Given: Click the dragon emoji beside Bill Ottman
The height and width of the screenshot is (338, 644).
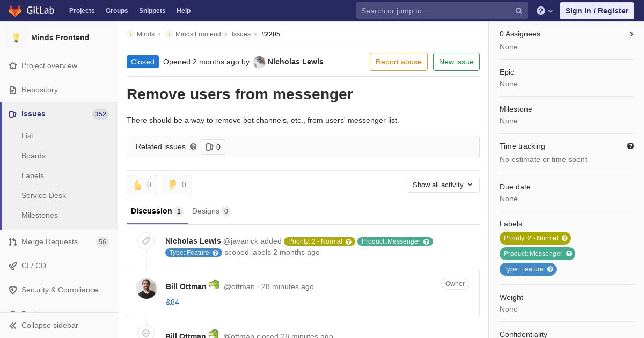Looking at the screenshot, I should tap(214, 284).
